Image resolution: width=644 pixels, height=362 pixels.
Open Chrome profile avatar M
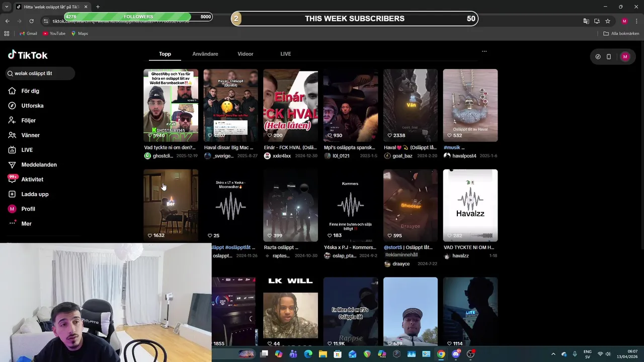point(624,21)
